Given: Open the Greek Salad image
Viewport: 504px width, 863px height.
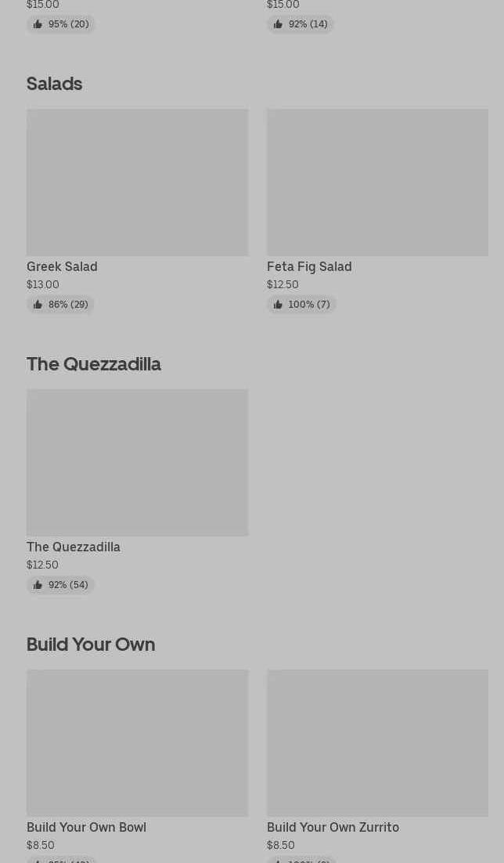Looking at the screenshot, I should pyautogui.click(x=137, y=182).
